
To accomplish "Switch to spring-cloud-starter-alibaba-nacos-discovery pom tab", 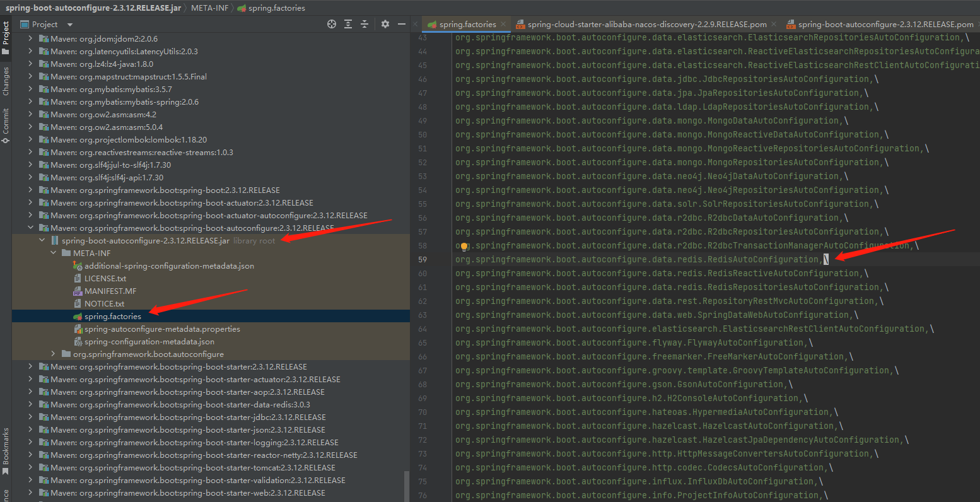I will 647,25.
